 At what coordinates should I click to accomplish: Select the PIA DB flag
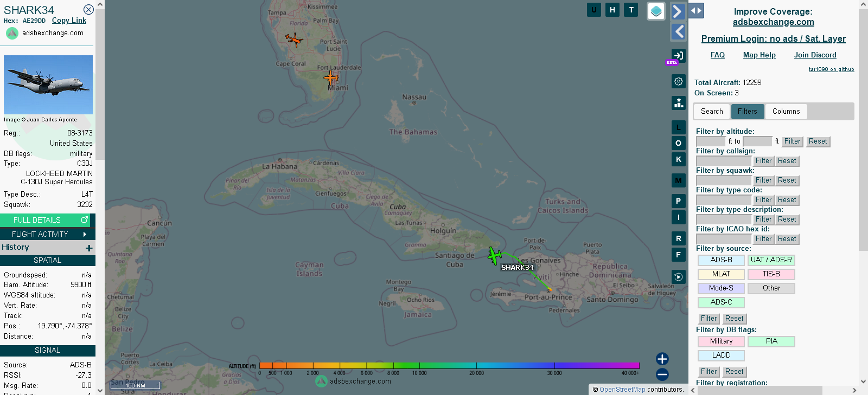(771, 341)
